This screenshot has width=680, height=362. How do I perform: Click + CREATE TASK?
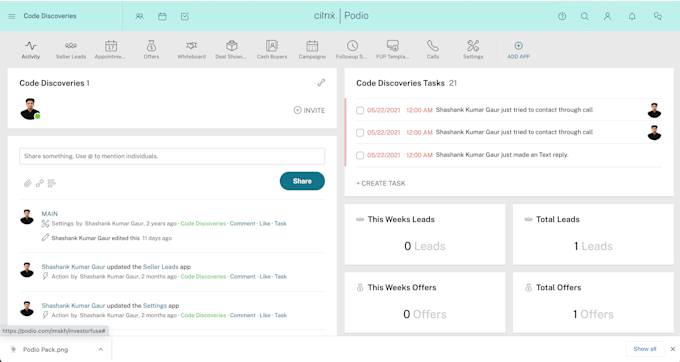[x=381, y=183]
